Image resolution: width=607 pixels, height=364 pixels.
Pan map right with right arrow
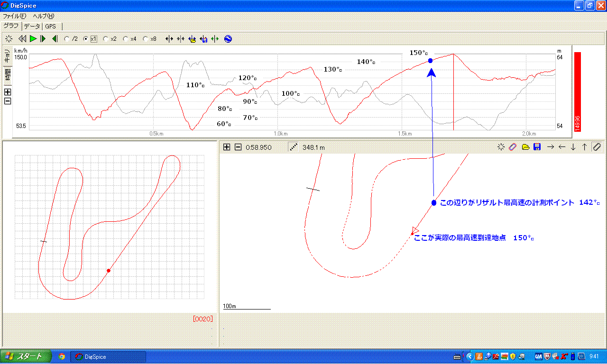tap(551, 147)
